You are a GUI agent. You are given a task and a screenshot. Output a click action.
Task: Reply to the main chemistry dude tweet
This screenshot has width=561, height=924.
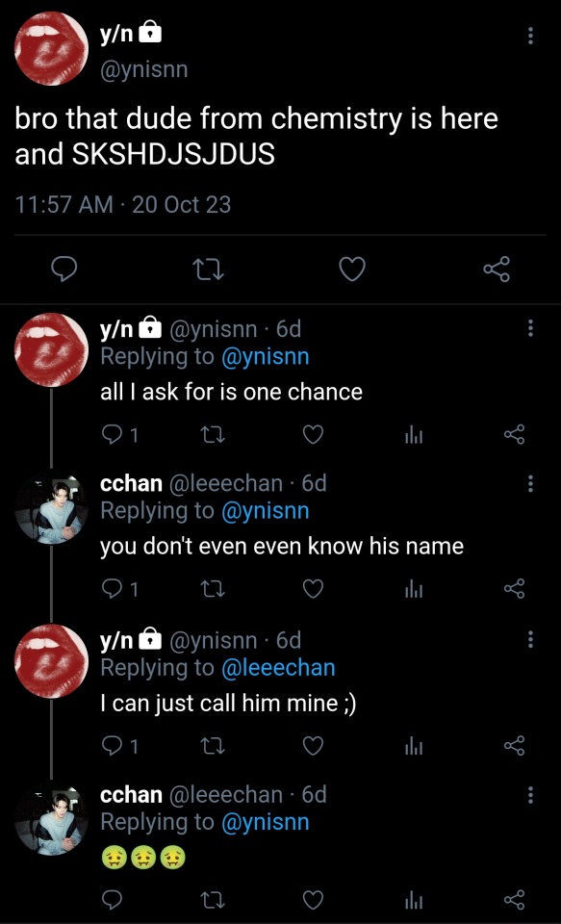tap(64, 269)
